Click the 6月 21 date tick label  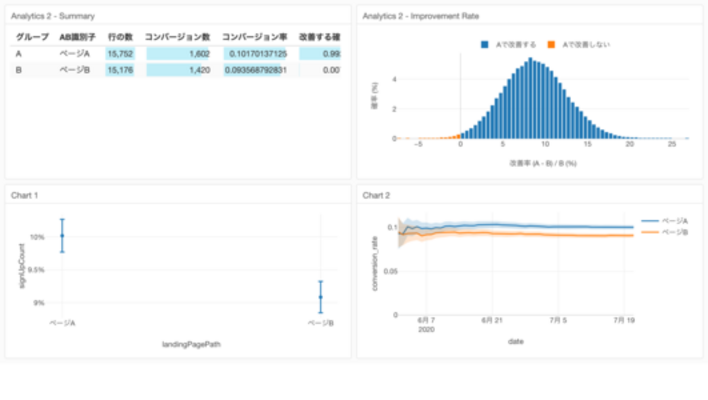(x=492, y=320)
